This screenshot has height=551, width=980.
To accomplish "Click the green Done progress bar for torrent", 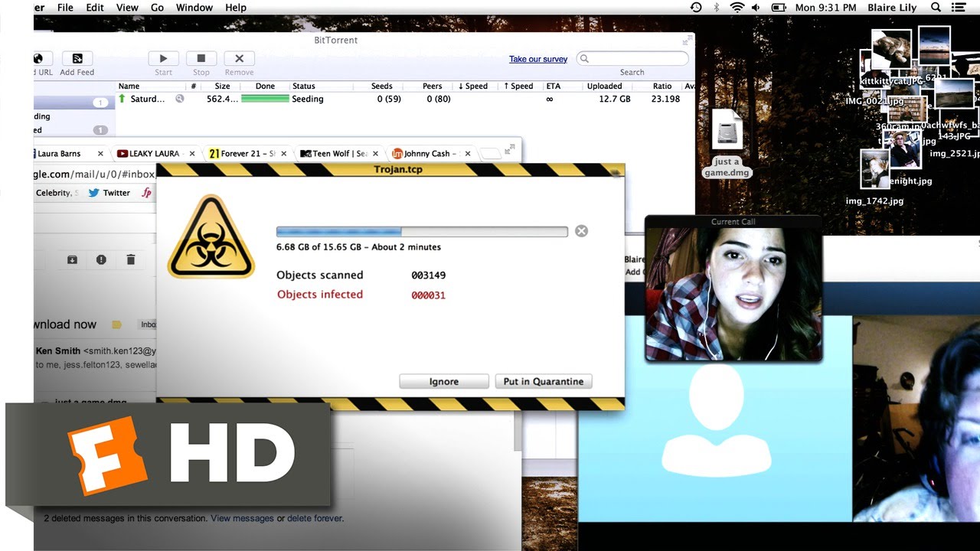I will pos(265,99).
